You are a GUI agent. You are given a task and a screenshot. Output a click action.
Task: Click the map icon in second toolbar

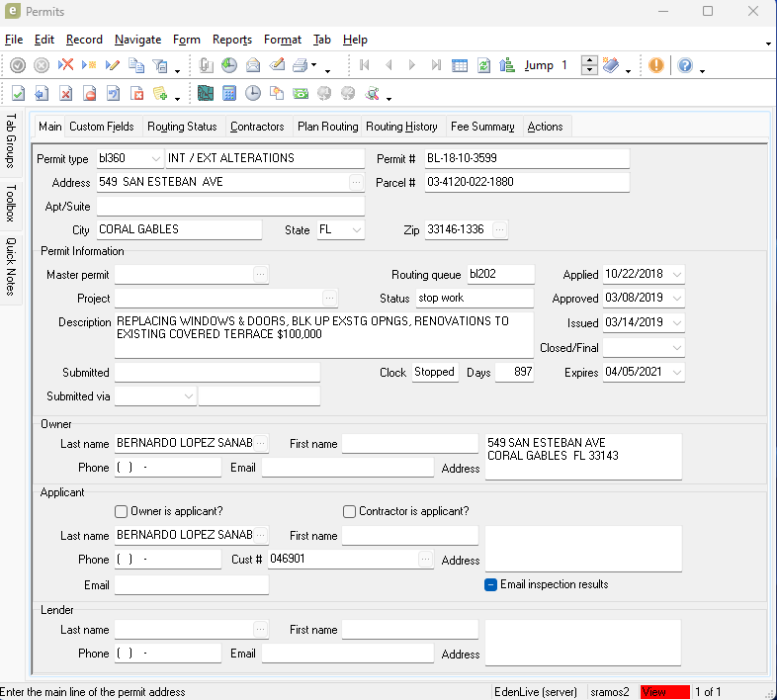click(206, 94)
